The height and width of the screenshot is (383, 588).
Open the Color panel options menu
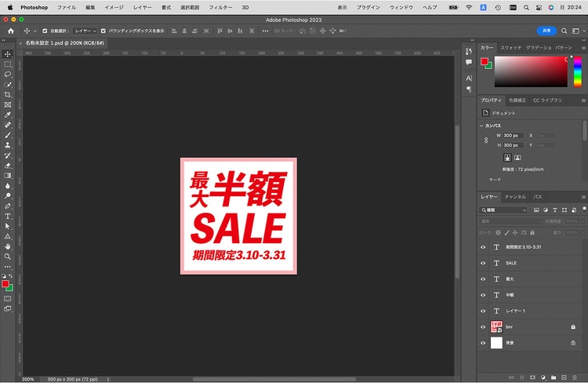[x=583, y=48]
